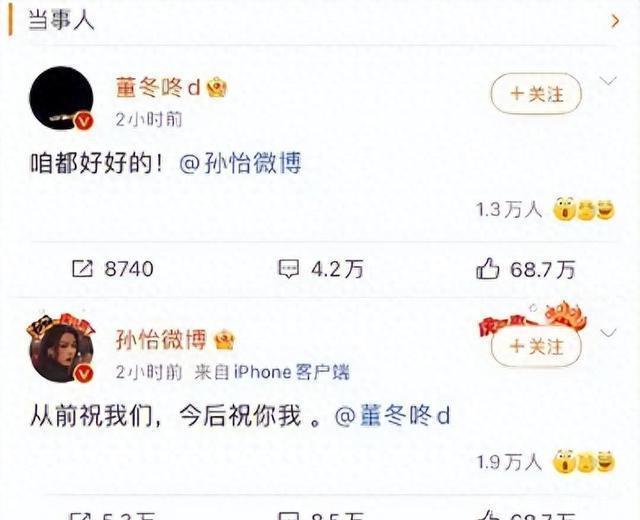Expand options chevron on 董冬咚d's post
The image size is (640, 520).
608,81
